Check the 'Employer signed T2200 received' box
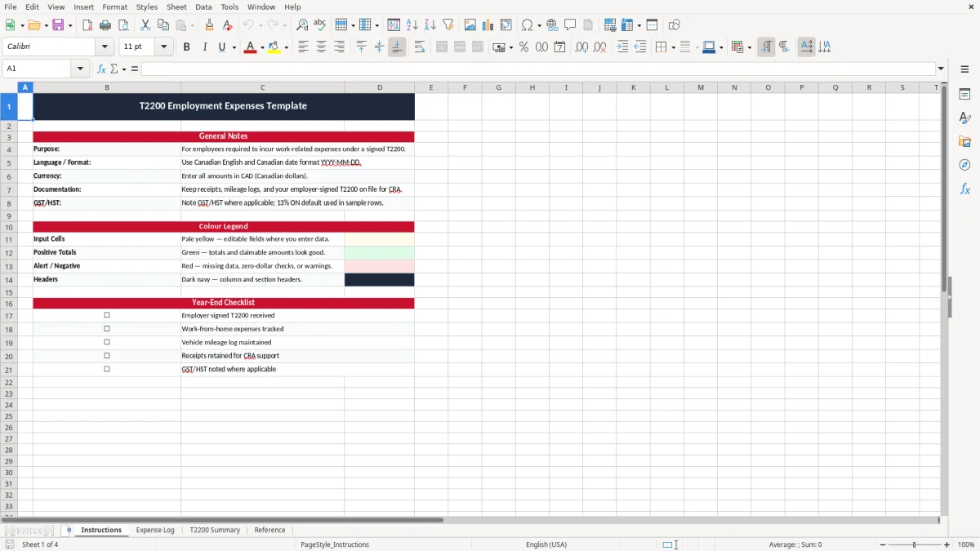The height and width of the screenshot is (551, 980). (x=107, y=315)
